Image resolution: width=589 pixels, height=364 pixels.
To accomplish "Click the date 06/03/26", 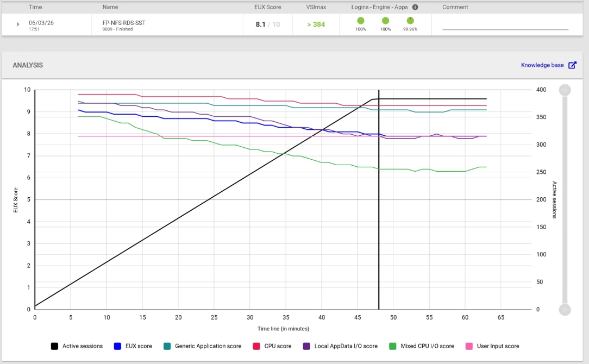I will click(x=41, y=22).
